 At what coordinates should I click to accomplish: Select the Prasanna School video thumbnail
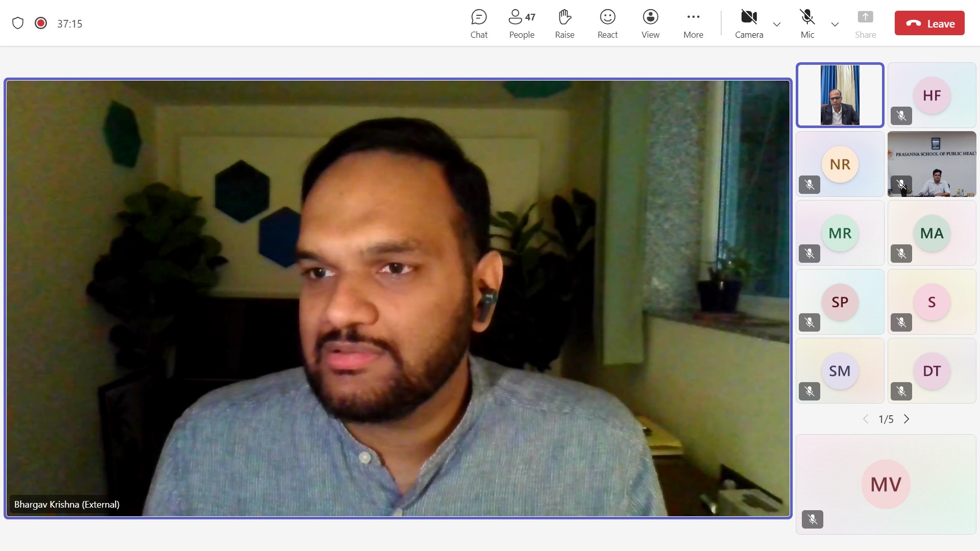[x=932, y=164]
